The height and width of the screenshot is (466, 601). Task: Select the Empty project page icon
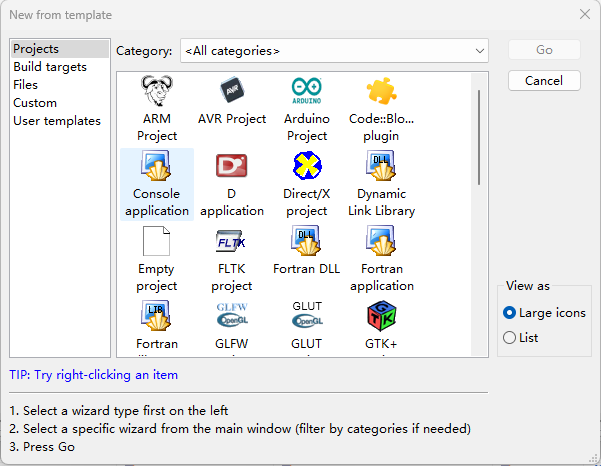[156, 241]
